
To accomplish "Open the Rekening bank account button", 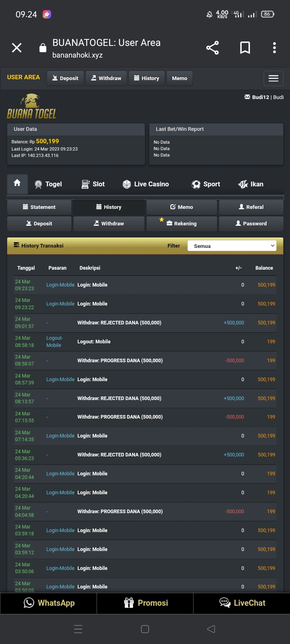I will 182,224.
